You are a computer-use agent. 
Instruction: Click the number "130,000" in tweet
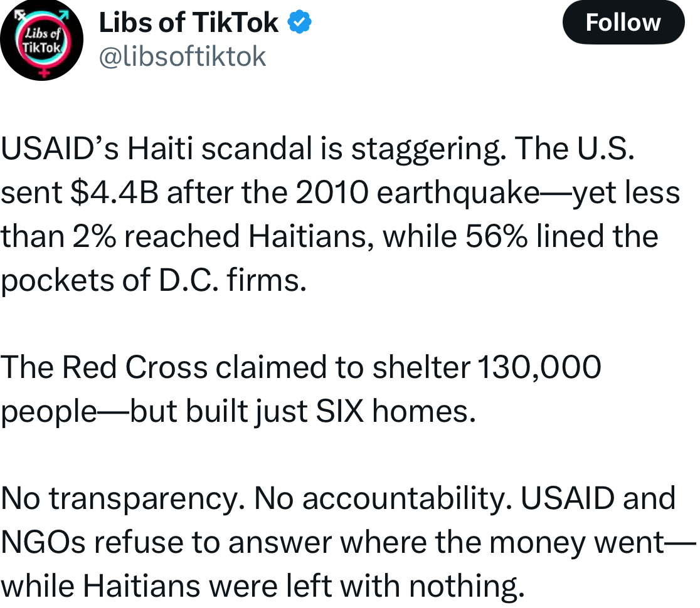[x=539, y=368]
